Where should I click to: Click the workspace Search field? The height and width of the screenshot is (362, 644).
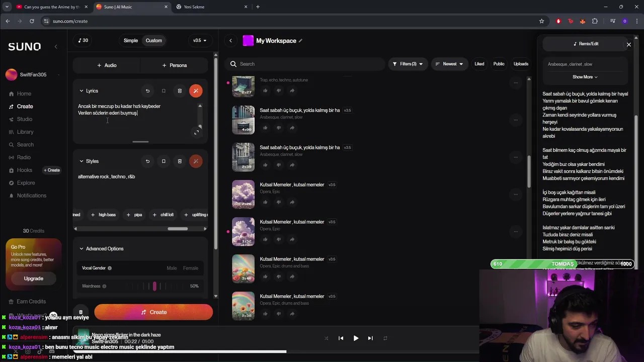click(305, 64)
